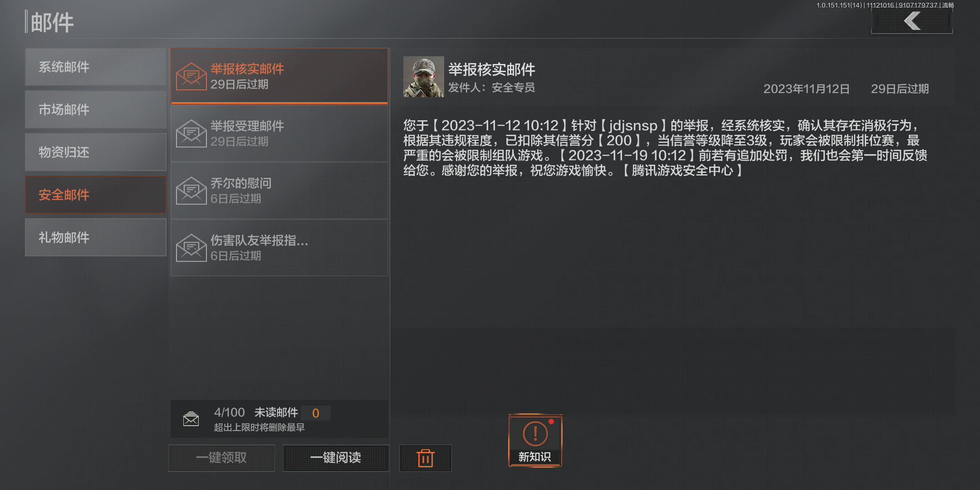Open the 乔尔的慰问 mail entry
The height and width of the screenshot is (490, 980).
click(279, 191)
